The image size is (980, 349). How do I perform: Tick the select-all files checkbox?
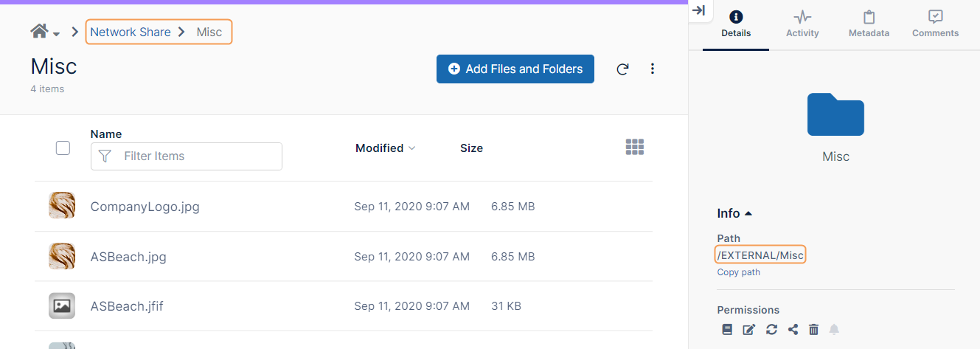(63, 148)
